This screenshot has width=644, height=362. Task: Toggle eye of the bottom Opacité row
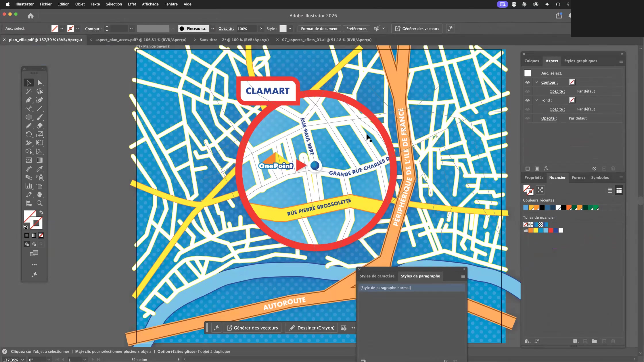(x=527, y=118)
